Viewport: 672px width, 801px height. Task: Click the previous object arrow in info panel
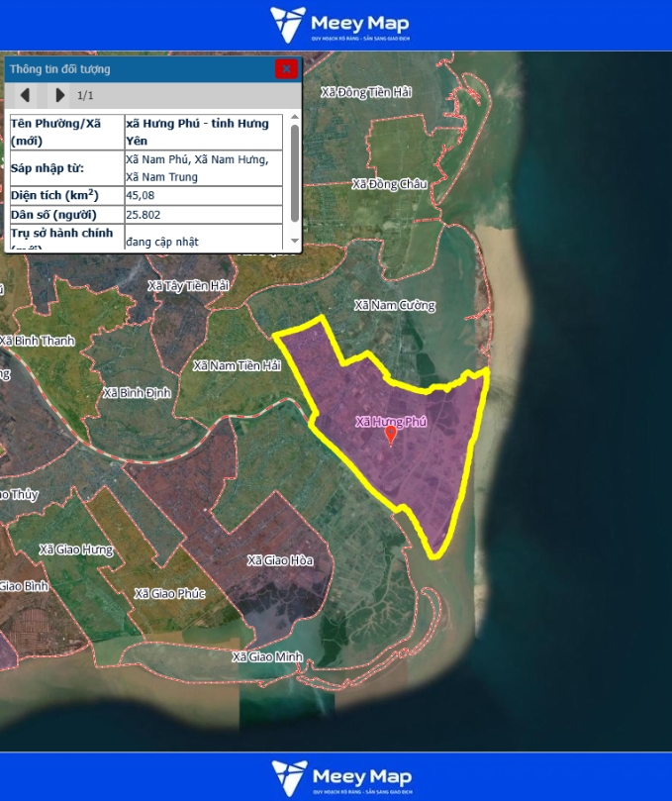(26, 95)
